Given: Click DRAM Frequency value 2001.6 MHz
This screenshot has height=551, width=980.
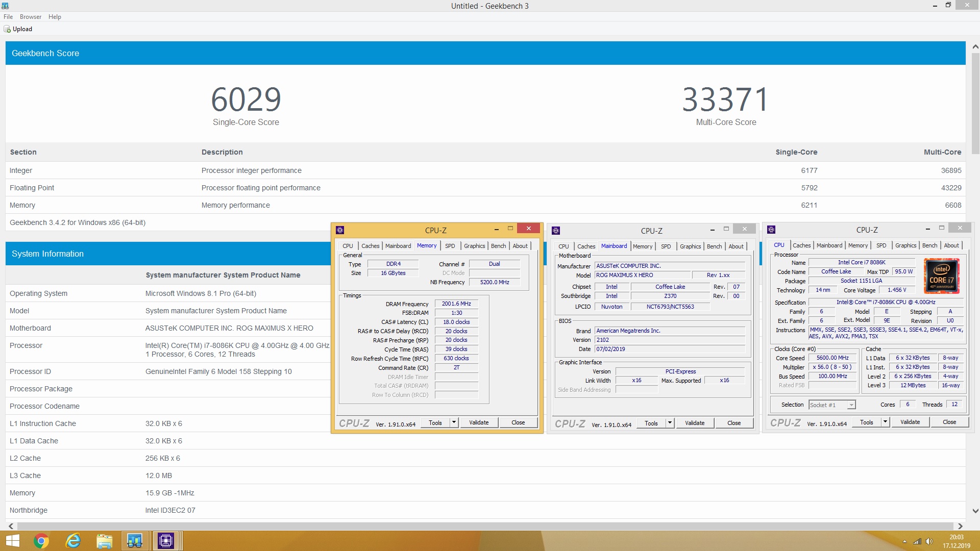Looking at the screenshot, I should [456, 304].
